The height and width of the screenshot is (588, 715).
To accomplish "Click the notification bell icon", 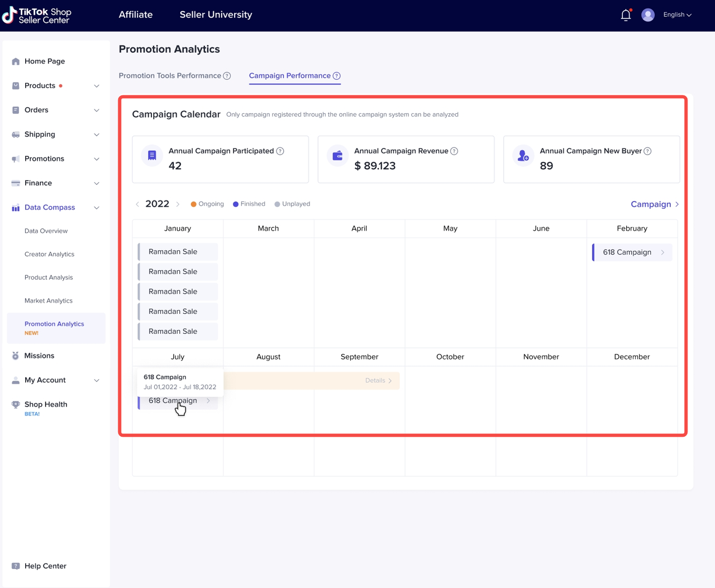I will [626, 15].
